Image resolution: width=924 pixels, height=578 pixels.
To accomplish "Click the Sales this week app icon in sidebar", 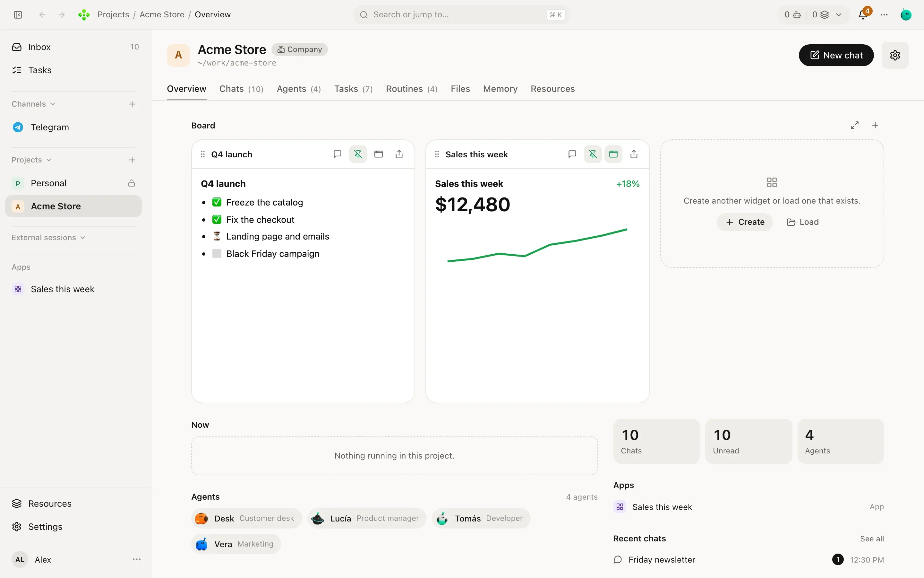I will [18, 289].
